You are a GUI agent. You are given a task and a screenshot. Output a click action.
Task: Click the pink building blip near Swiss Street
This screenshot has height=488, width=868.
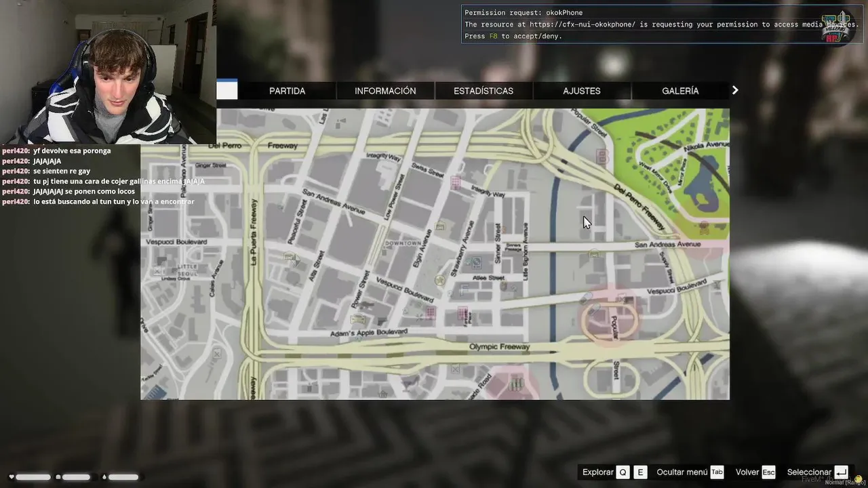456,182
